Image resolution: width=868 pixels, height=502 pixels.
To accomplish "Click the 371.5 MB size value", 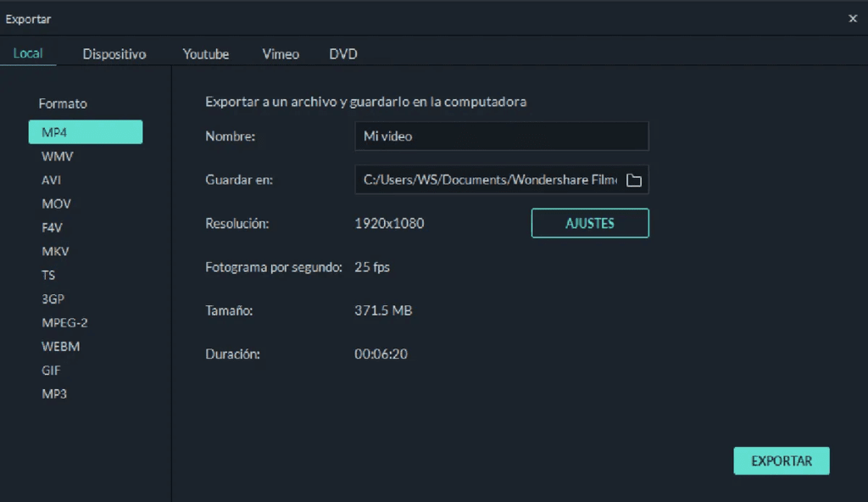I will point(383,310).
